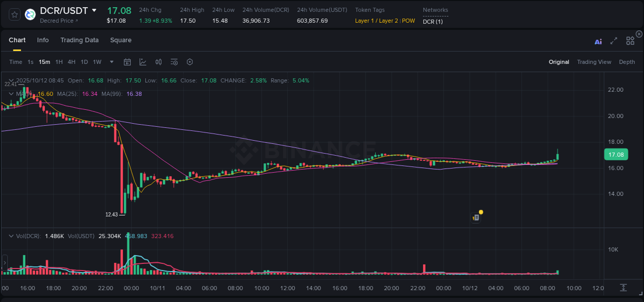Screen dimensions: 644x302
Task: Open the indicator list settings icon
Action: (174, 62)
